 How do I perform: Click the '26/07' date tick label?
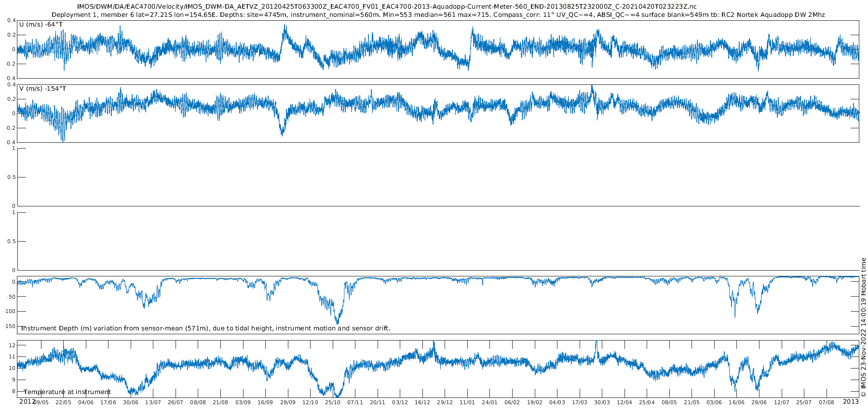(176, 402)
